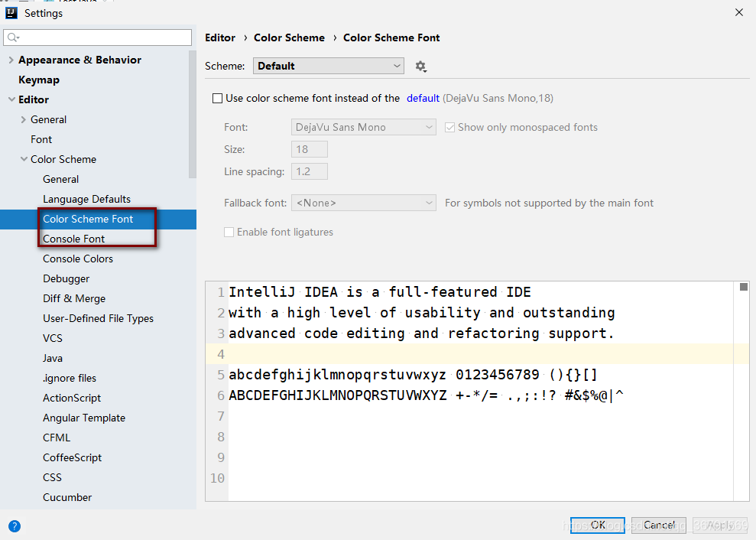Click the Cancel button

(659, 525)
